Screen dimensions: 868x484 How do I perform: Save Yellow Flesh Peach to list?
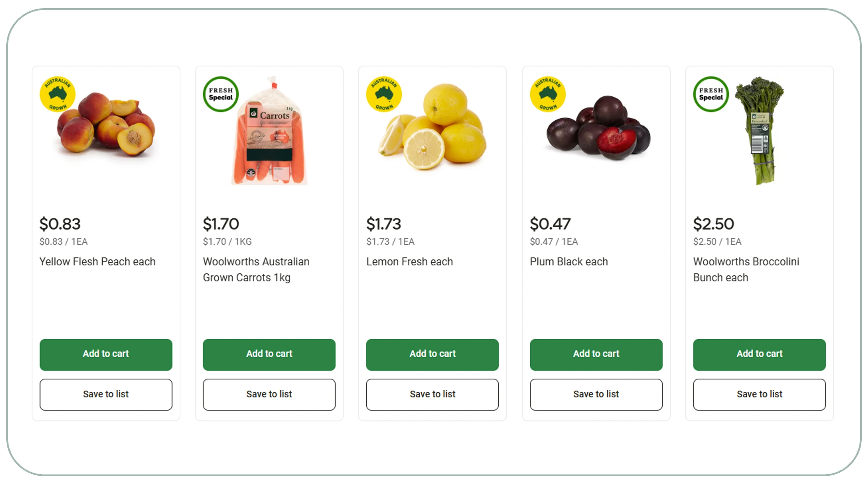point(106,394)
